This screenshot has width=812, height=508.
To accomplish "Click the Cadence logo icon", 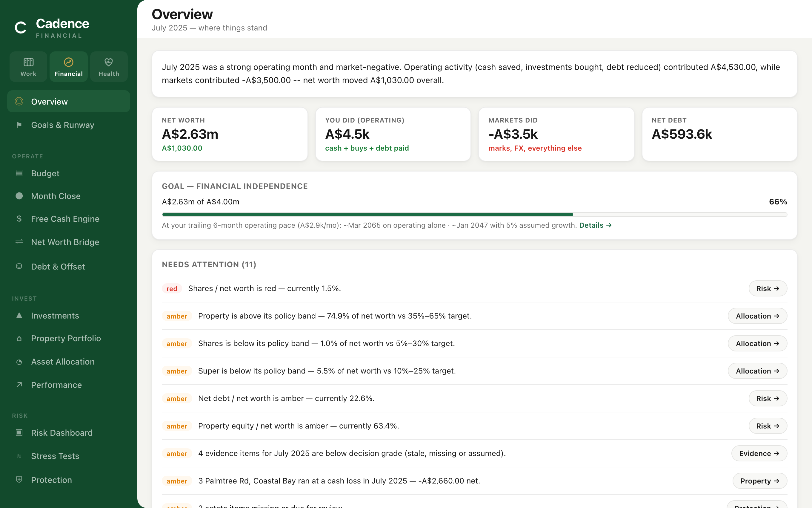I will tap(21, 27).
